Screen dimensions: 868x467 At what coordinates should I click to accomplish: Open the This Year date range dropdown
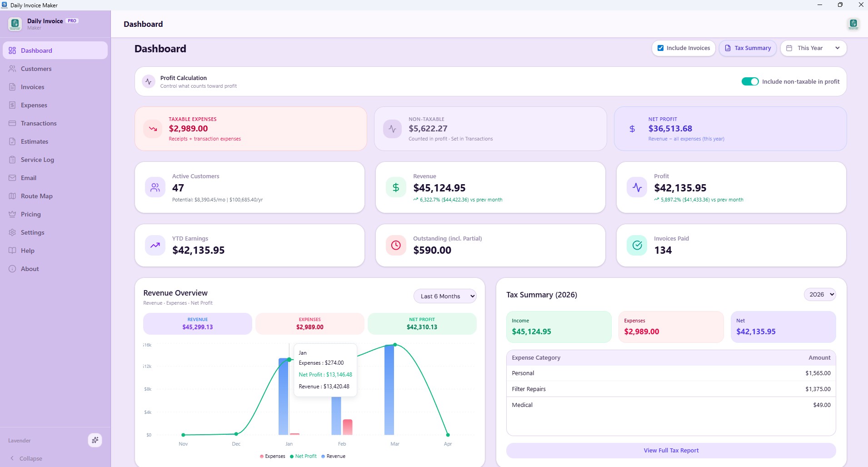click(813, 48)
